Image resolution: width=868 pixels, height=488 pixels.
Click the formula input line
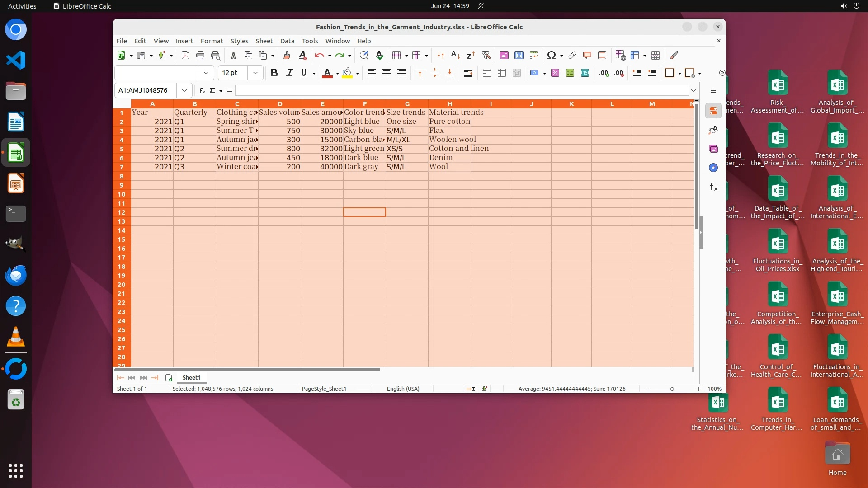(461, 90)
